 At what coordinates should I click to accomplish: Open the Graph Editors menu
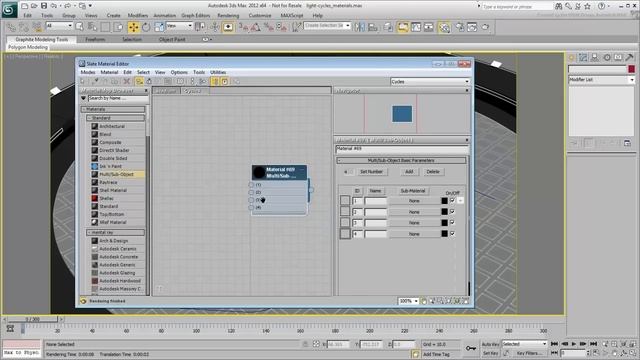pos(196,16)
